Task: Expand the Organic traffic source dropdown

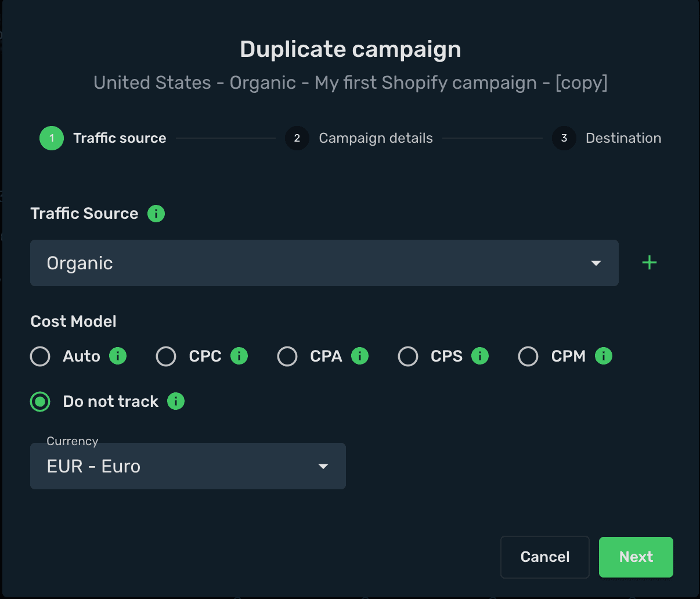Action: pos(324,263)
